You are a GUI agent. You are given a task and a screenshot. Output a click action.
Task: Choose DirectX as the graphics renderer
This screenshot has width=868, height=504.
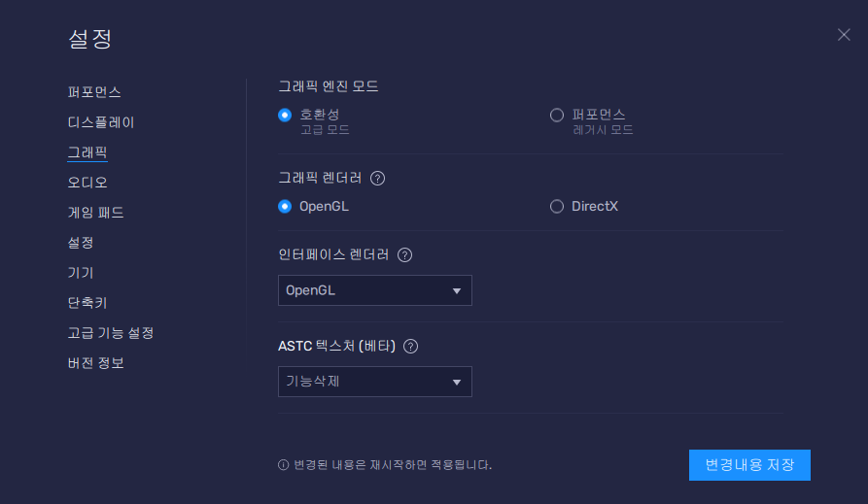pyautogui.click(x=557, y=206)
